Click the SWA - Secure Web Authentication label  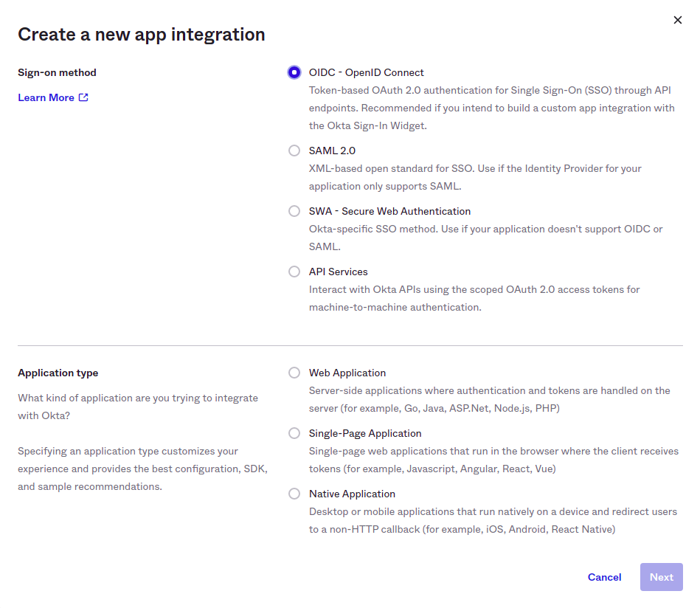389,211
